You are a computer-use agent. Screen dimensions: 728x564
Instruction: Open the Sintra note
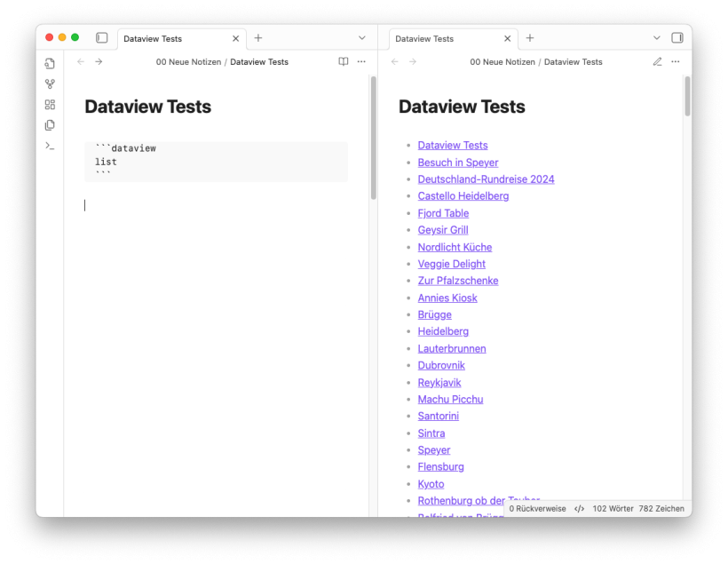[431, 433]
